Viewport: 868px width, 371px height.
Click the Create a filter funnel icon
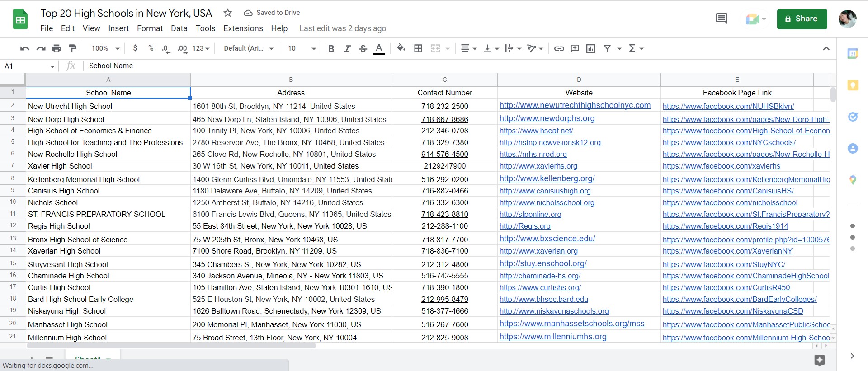point(607,48)
